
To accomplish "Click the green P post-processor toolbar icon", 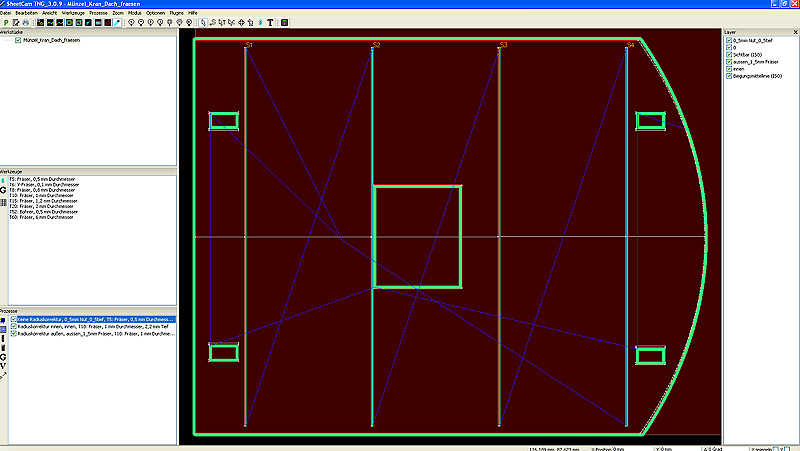I will click(6, 22).
